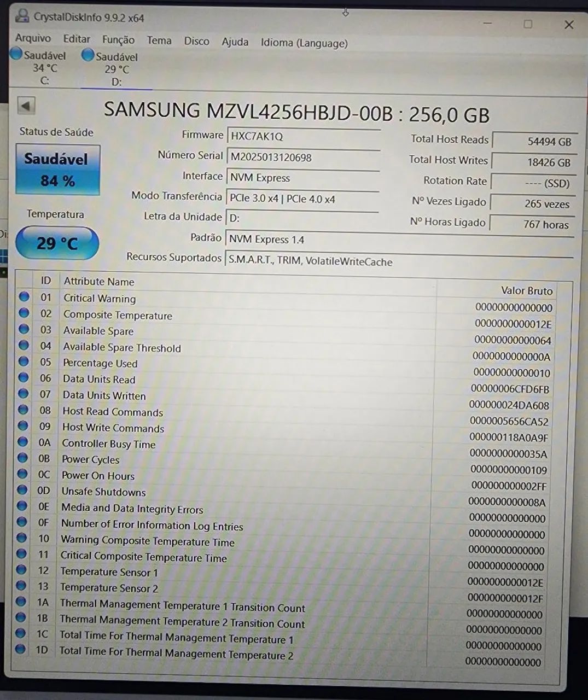The image size is (588, 700).
Task: Click the Interface field NVM Express
Action: (302, 178)
